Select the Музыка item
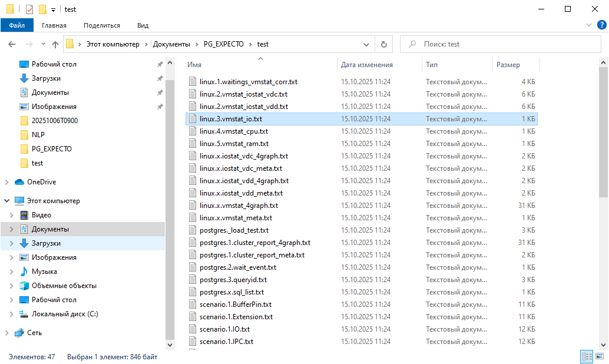 point(44,272)
